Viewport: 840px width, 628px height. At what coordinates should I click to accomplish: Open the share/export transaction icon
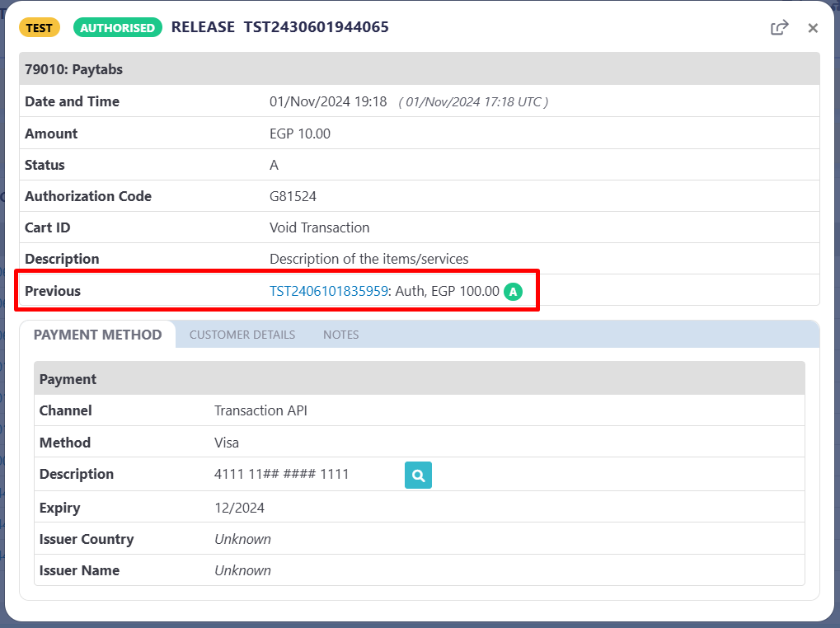click(780, 27)
